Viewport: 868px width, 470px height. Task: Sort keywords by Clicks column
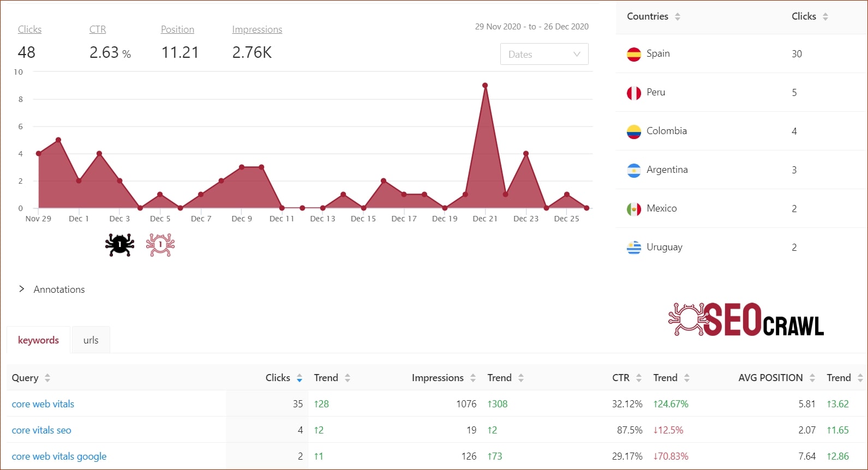[x=299, y=378]
